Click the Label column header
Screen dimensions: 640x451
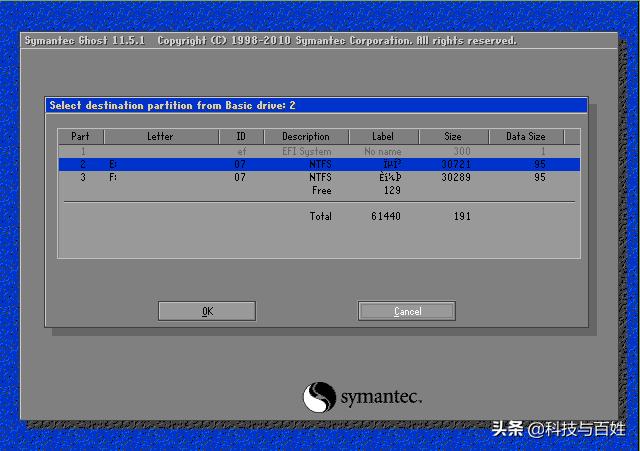pos(383,136)
